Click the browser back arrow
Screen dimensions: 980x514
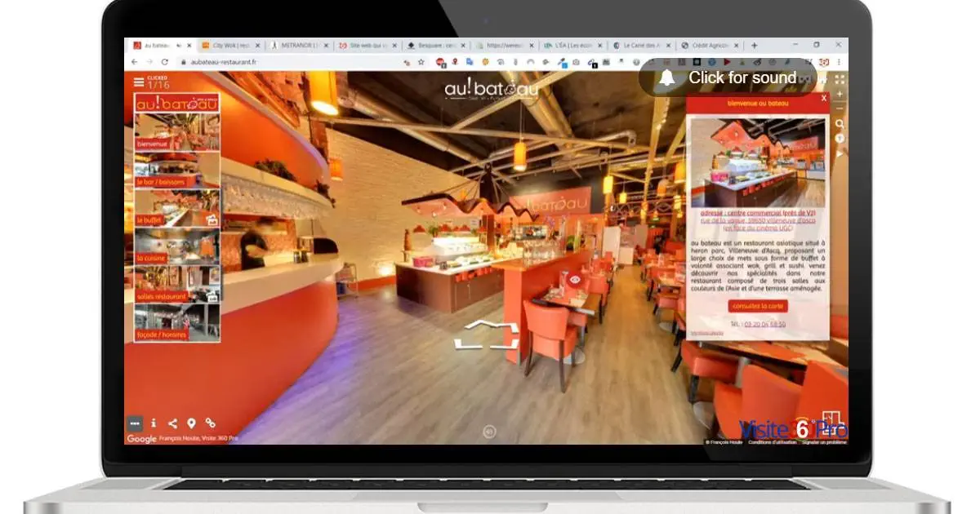(x=135, y=62)
